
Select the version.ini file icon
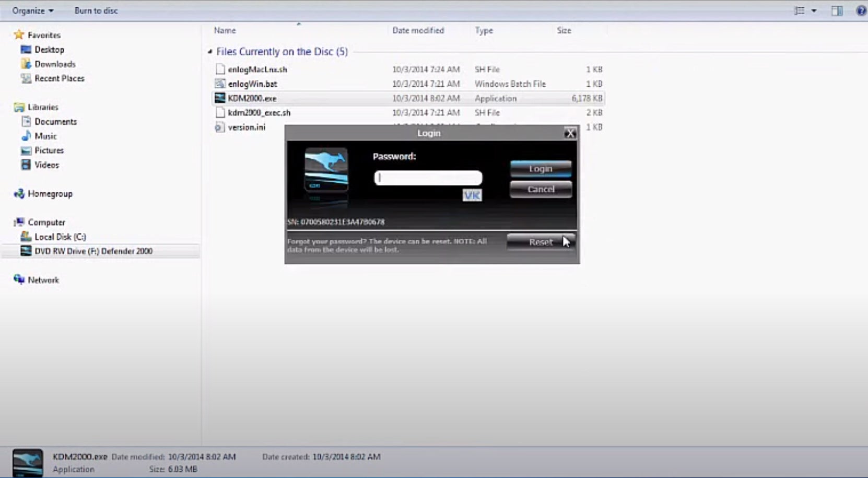pos(220,127)
